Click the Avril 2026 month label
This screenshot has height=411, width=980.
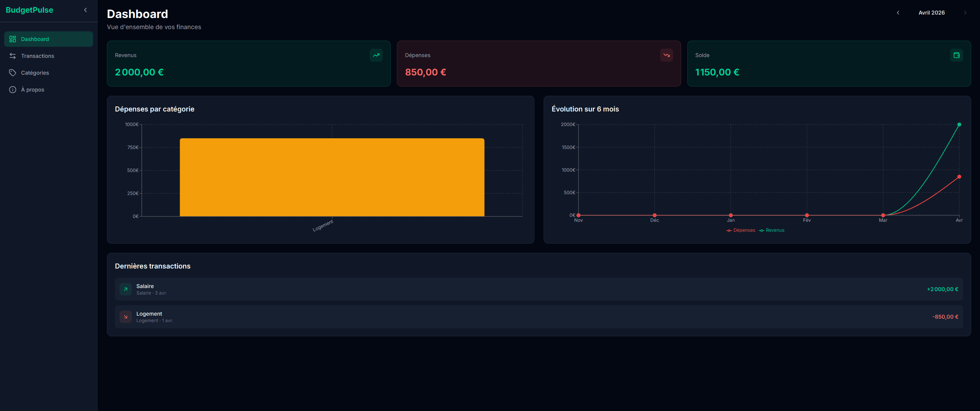pos(931,13)
